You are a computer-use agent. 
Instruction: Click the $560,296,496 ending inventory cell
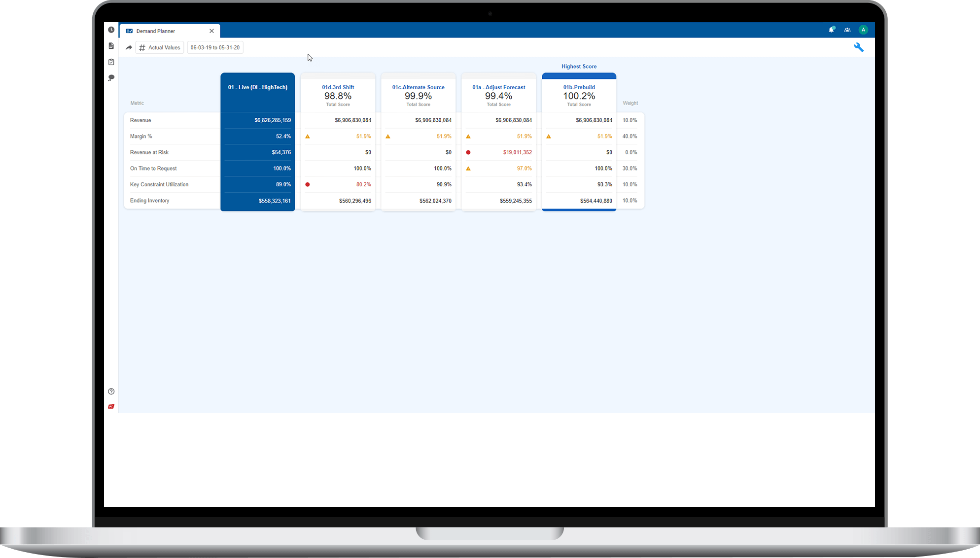click(355, 201)
